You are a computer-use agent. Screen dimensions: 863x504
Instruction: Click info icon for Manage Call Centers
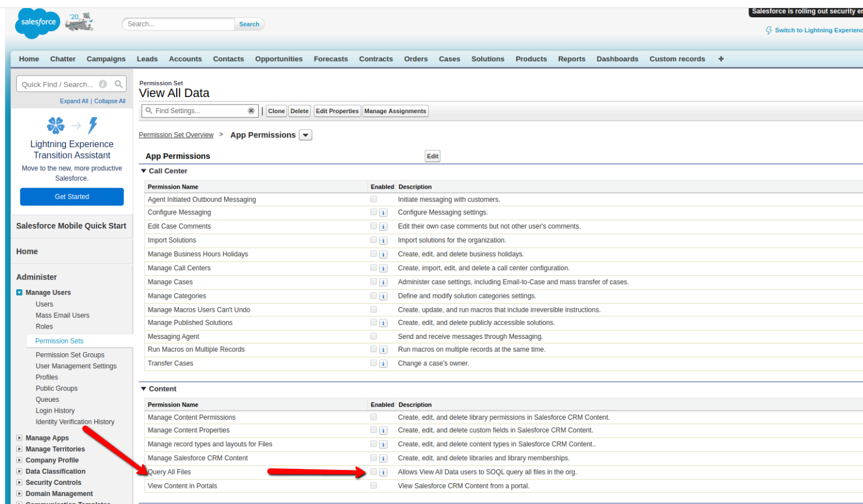tap(383, 268)
